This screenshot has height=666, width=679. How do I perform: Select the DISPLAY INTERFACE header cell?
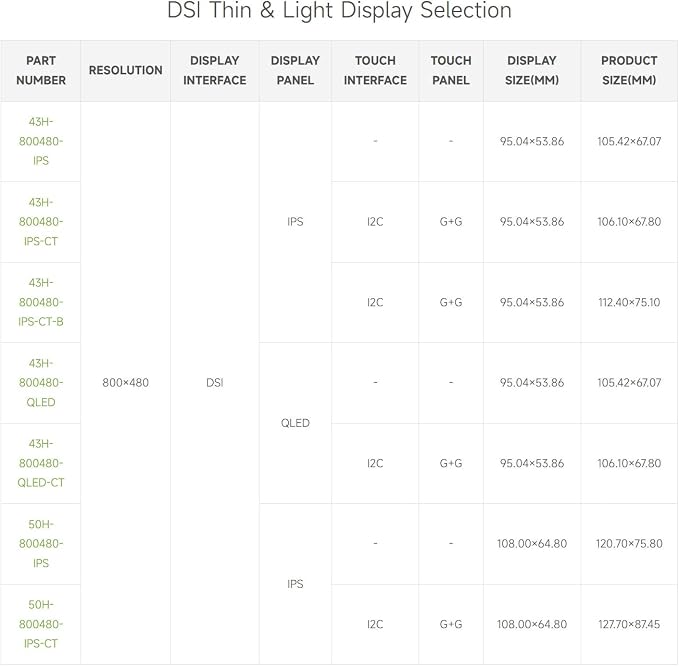click(215, 71)
